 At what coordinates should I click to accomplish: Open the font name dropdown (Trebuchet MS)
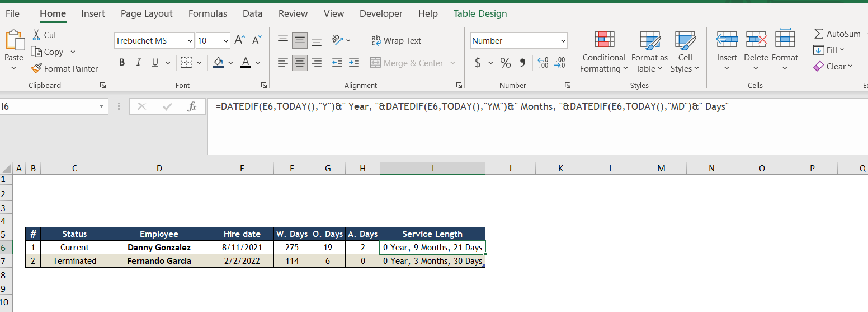point(190,41)
